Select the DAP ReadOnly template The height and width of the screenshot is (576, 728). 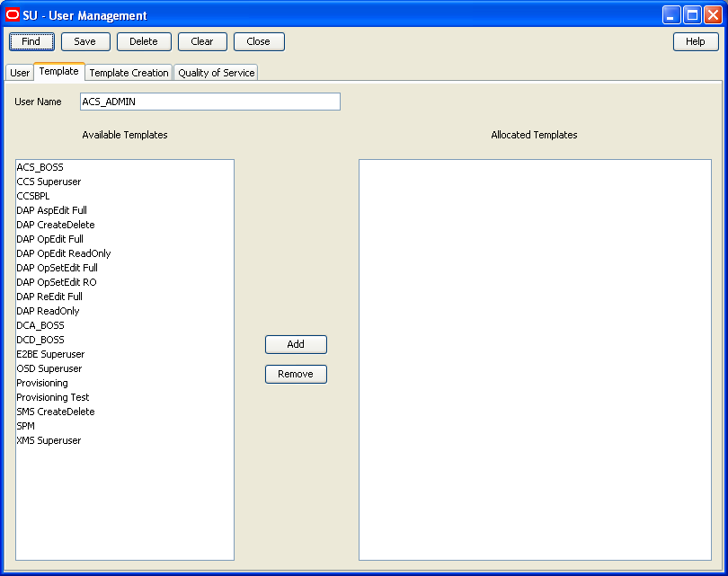point(48,311)
